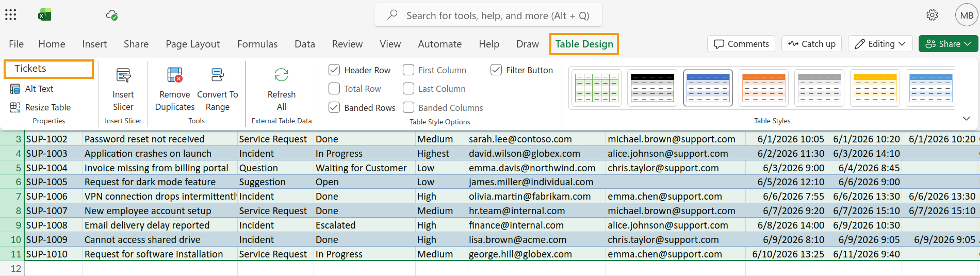
Task: Select the green table style
Action: [x=597, y=88]
